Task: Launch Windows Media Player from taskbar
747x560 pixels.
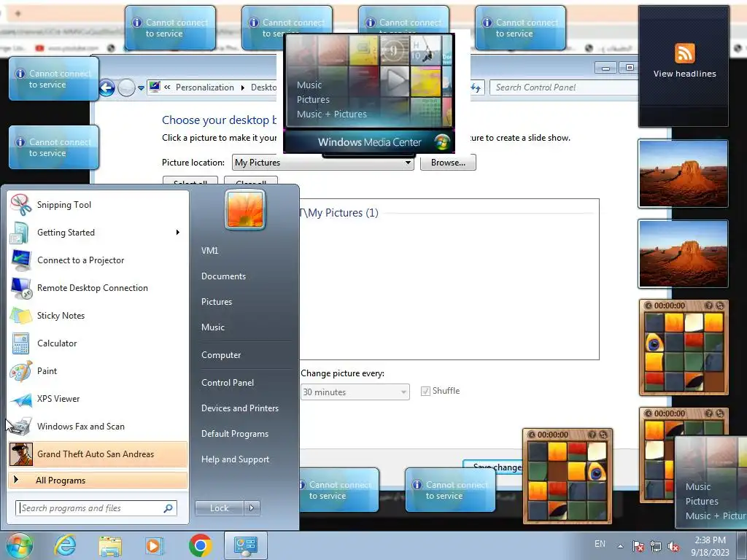Action: (153, 545)
